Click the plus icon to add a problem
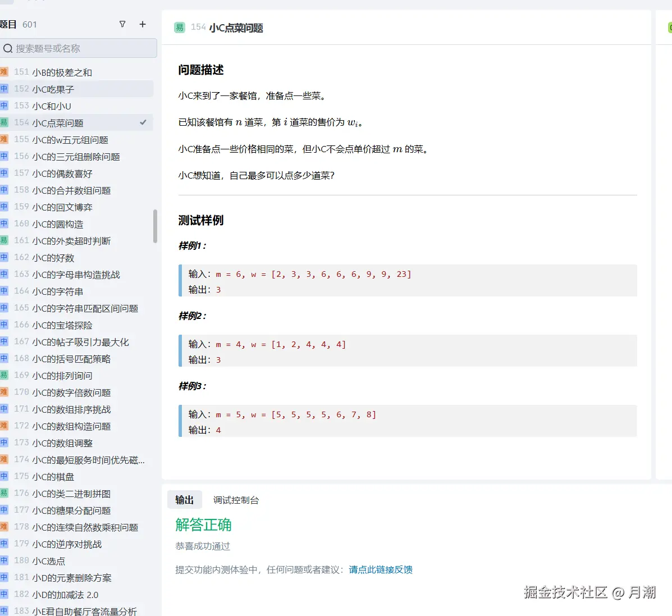The image size is (672, 616). click(143, 24)
